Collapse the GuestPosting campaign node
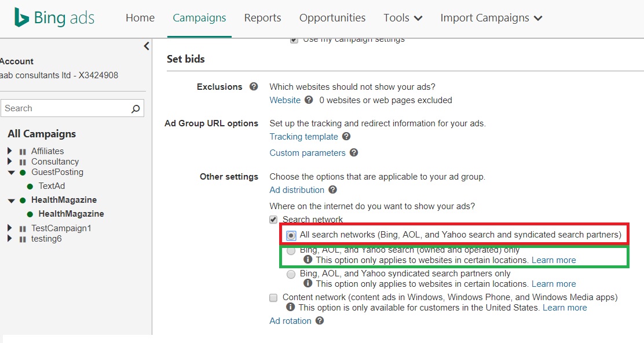644x343 pixels. (11, 173)
